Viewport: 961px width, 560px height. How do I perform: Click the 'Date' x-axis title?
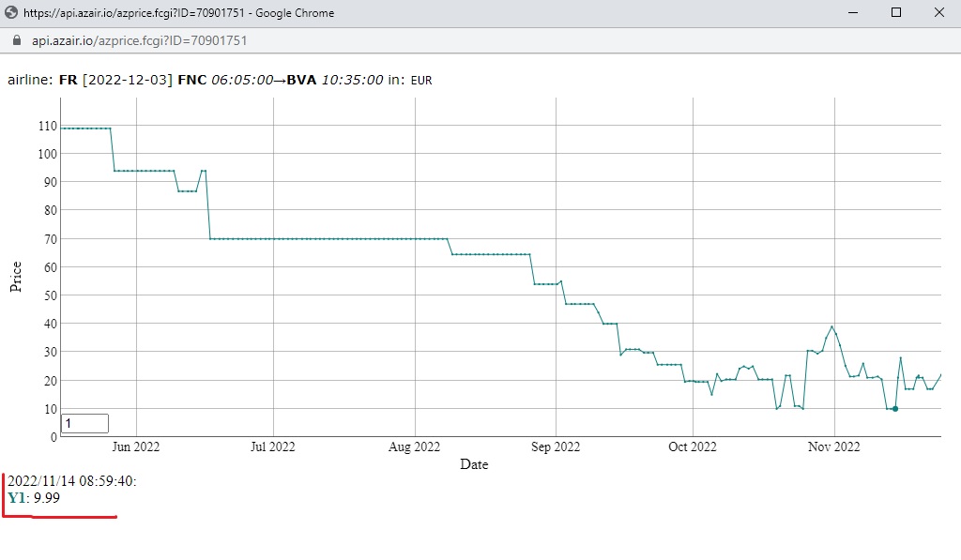coord(474,464)
